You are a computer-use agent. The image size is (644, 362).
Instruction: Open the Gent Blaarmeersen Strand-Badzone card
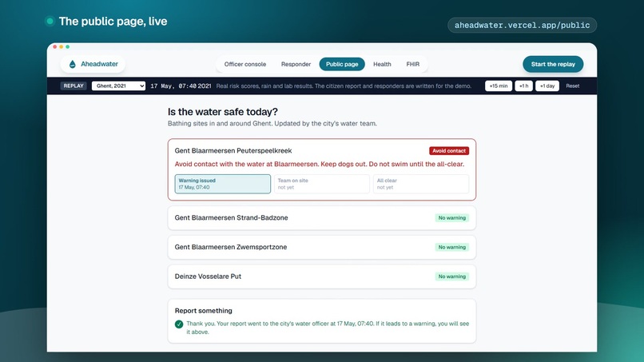coord(321,218)
